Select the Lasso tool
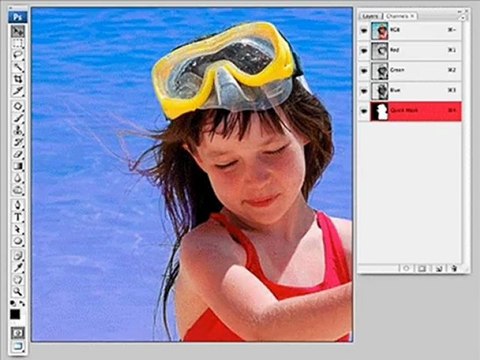Viewport: 480px width, 360px height. click(x=18, y=55)
